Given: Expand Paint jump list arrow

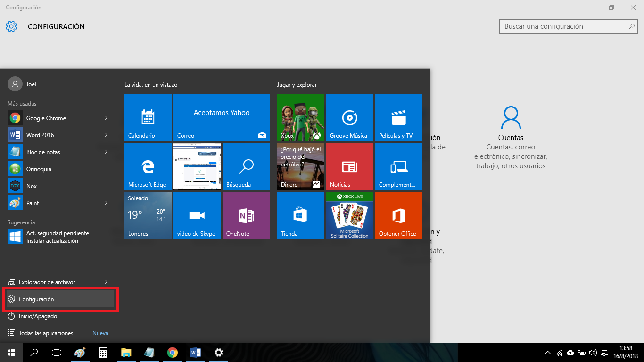Looking at the screenshot, I should pos(106,203).
